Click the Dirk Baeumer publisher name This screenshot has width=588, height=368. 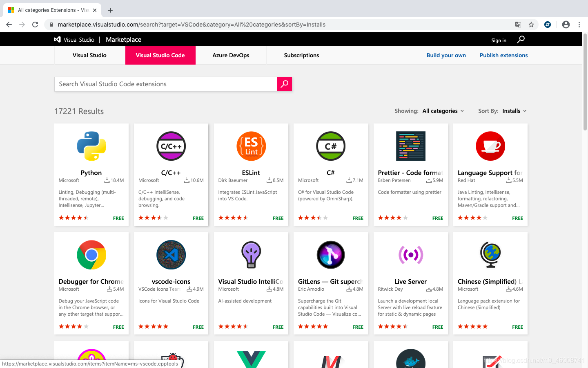233,180
